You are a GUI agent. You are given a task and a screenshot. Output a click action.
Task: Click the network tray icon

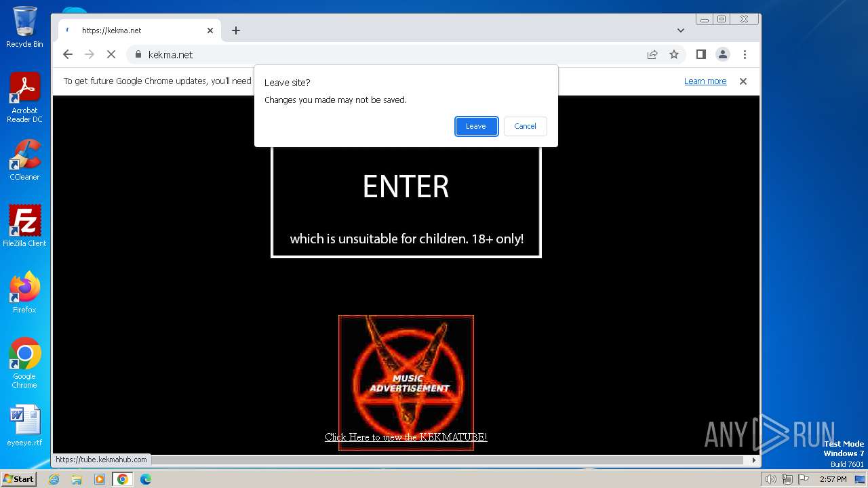(x=787, y=479)
